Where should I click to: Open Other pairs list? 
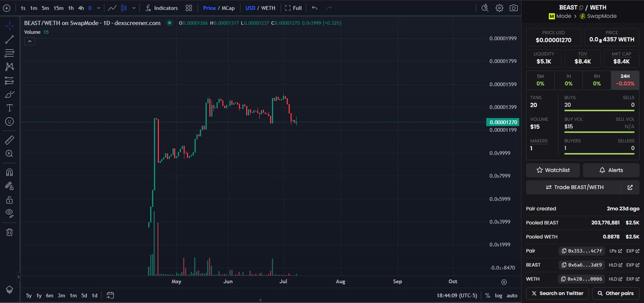616,293
